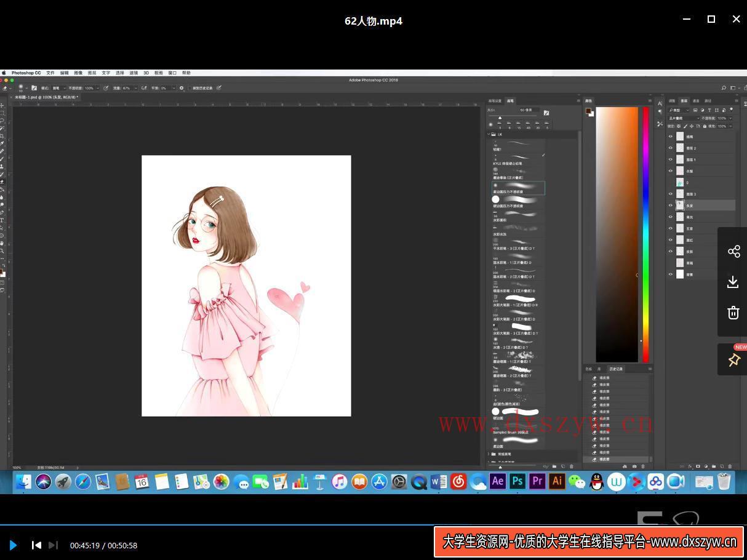The width and height of the screenshot is (747, 560).
Task: Click the download icon on video player sidebar
Action: tap(733, 282)
